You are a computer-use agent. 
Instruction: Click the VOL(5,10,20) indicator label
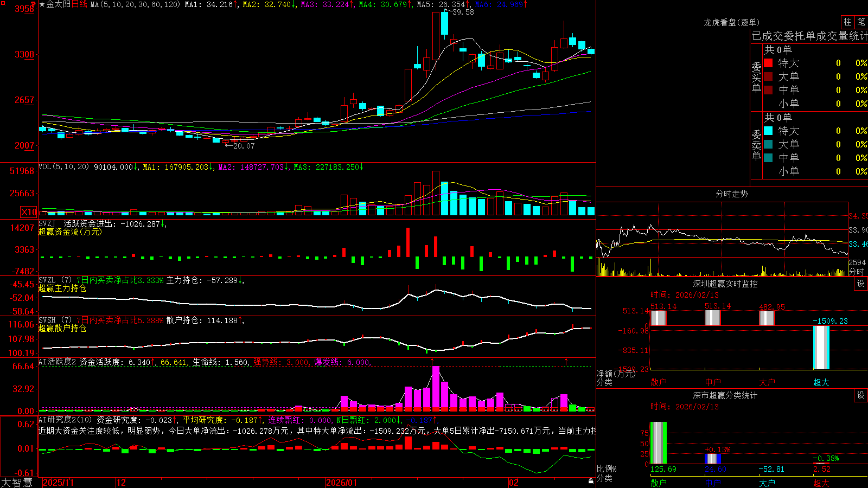[64, 167]
